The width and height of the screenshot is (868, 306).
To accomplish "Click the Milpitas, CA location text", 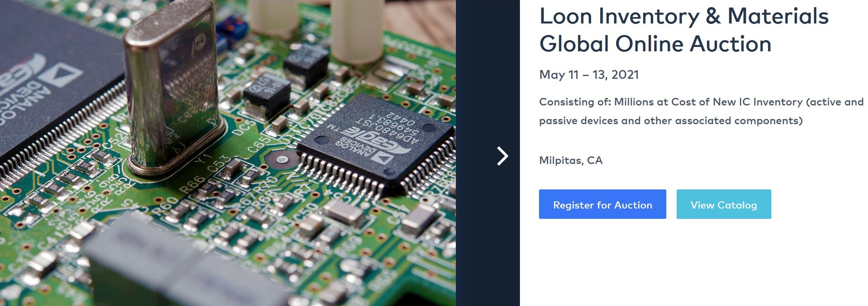I will 571,160.
